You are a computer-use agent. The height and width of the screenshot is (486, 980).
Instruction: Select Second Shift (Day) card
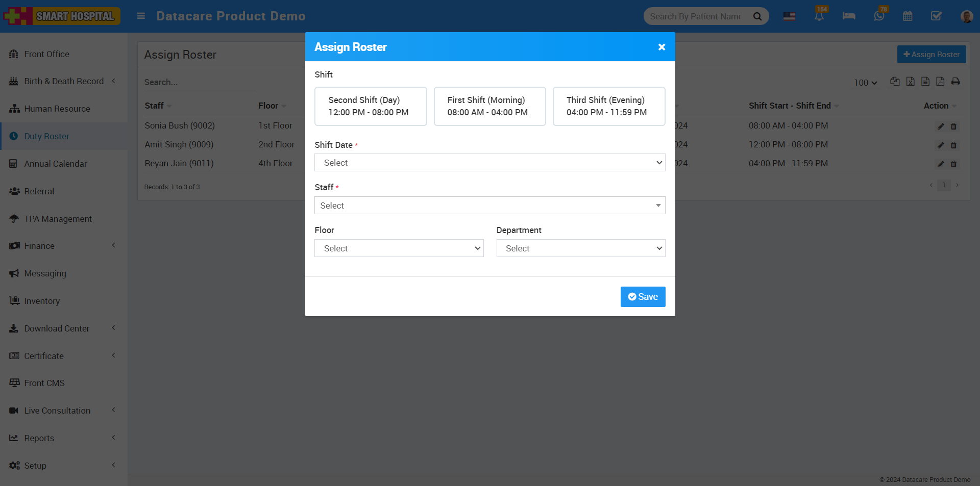tap(371, 106)
